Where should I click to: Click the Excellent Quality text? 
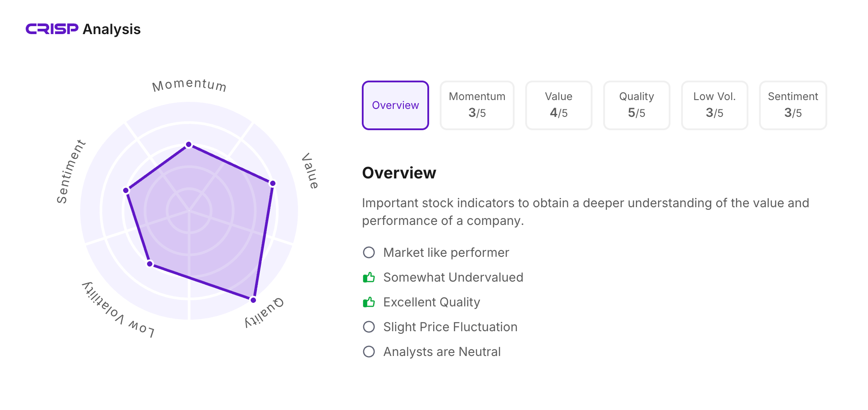(431, 302)
